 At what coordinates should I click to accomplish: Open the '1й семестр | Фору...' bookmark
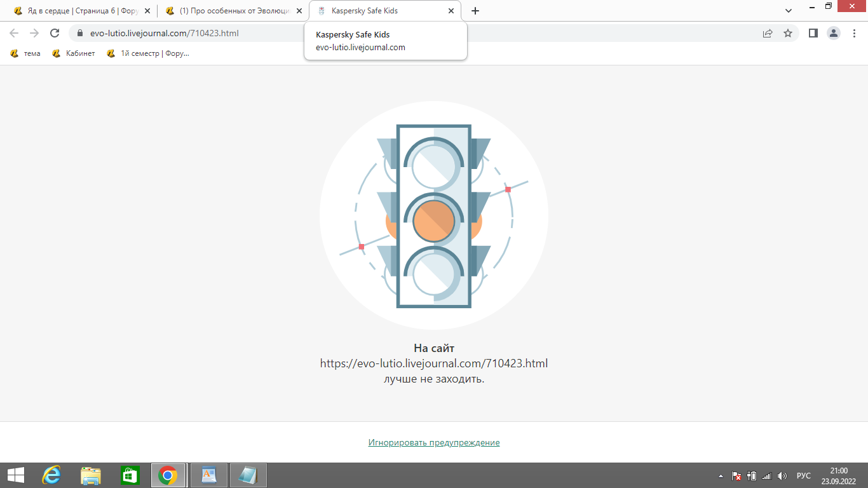pyautogui.click(x=148, y=53)
